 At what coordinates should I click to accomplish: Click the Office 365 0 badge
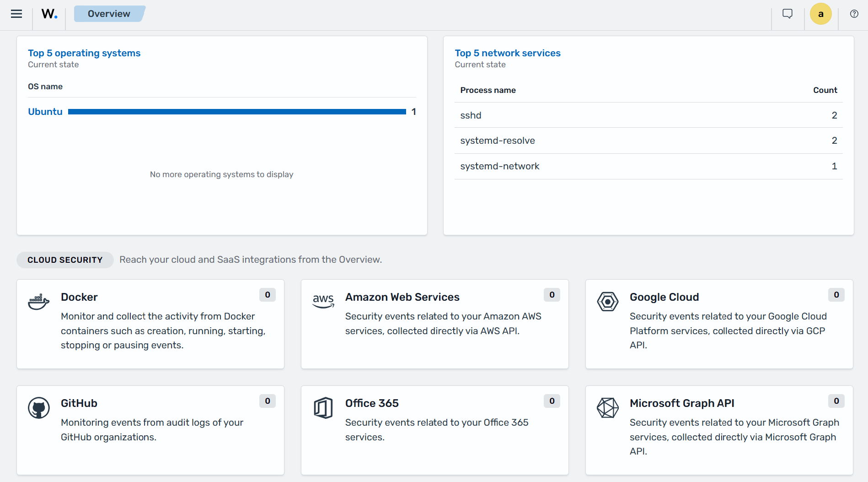(552, 401)
